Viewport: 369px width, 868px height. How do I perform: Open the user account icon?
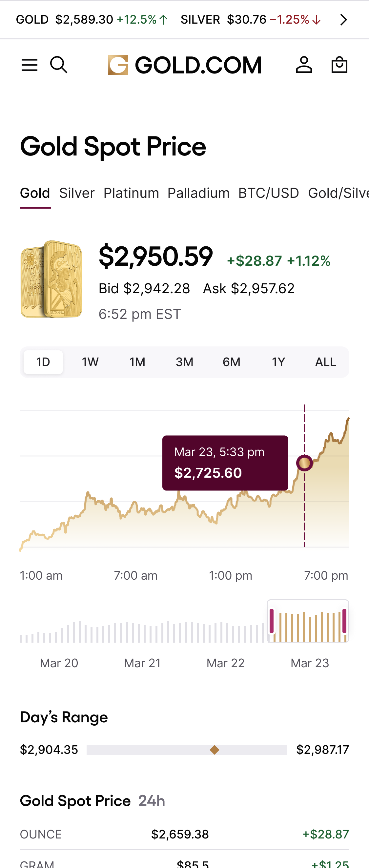click(x=304, y=65)
